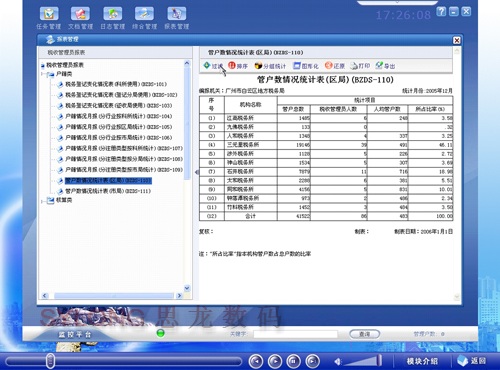Screen dimensions: 500x370
Task: Click the pause playback button
Action: pyautogui.click(x=294, y=361)
